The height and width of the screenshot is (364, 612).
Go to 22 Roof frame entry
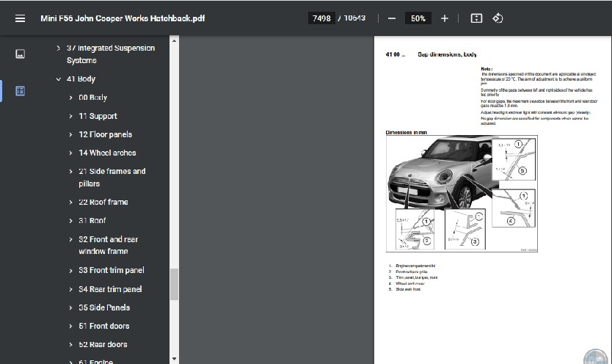point(103,202)
